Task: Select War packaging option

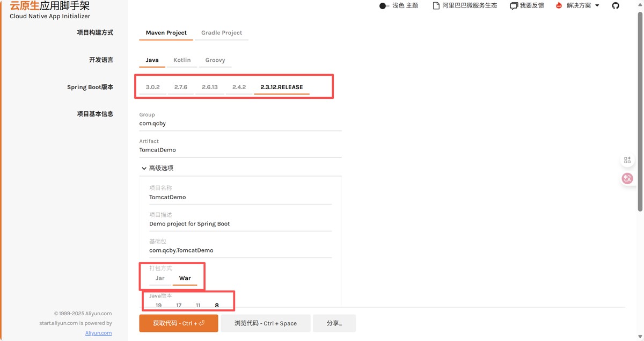Action: coord(185,278)
